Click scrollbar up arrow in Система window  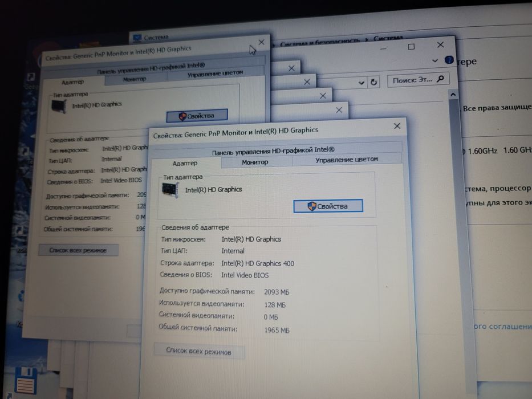point(453,95)
